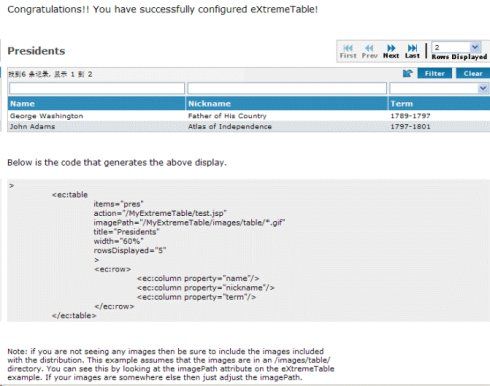Open the Rows Displayed dropdown

point(475,47)
